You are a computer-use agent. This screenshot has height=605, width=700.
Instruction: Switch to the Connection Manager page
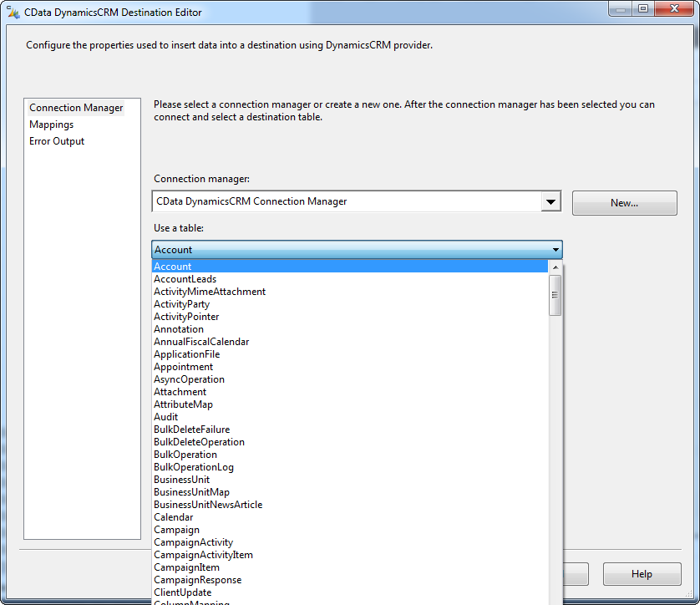(75, 107)
